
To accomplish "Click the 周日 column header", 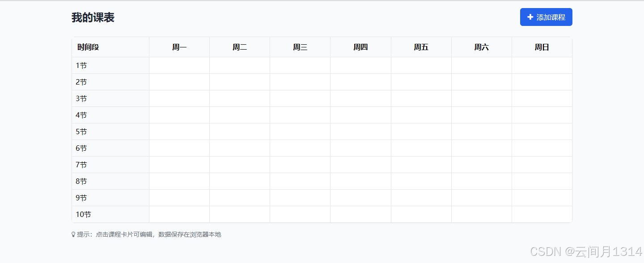I will 542,47.
